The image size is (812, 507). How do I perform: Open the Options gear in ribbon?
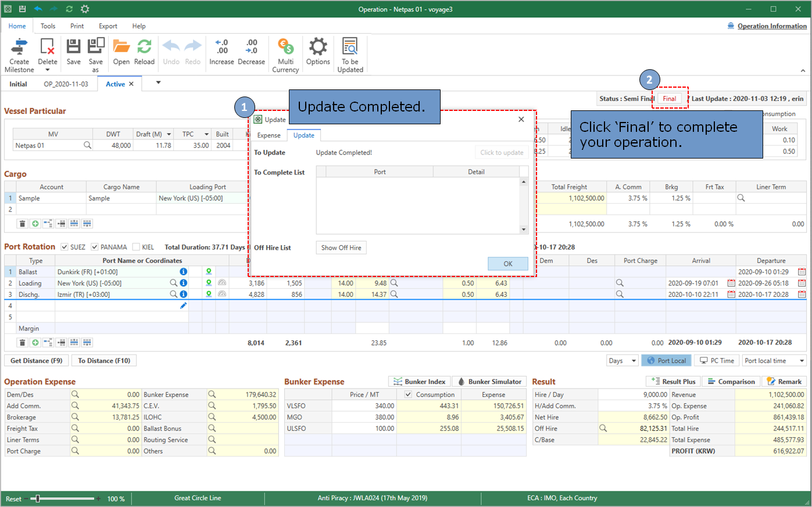tap(318, 48)
